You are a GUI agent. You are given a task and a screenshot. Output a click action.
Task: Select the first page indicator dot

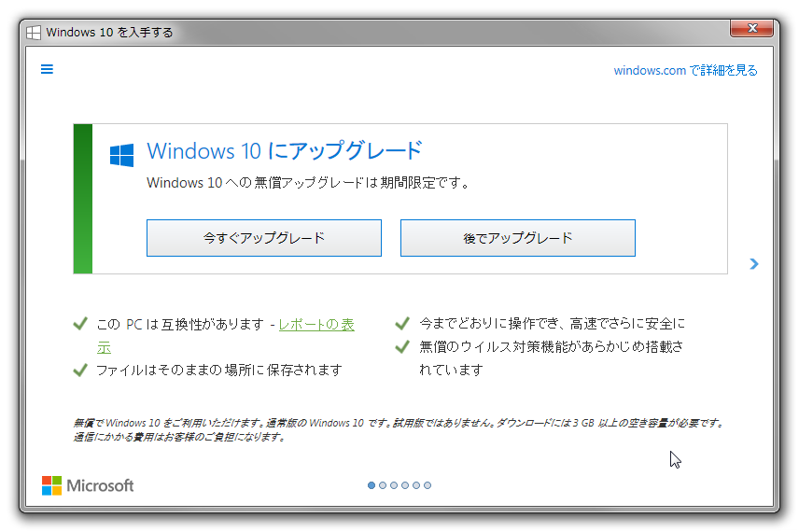point(371,485)
